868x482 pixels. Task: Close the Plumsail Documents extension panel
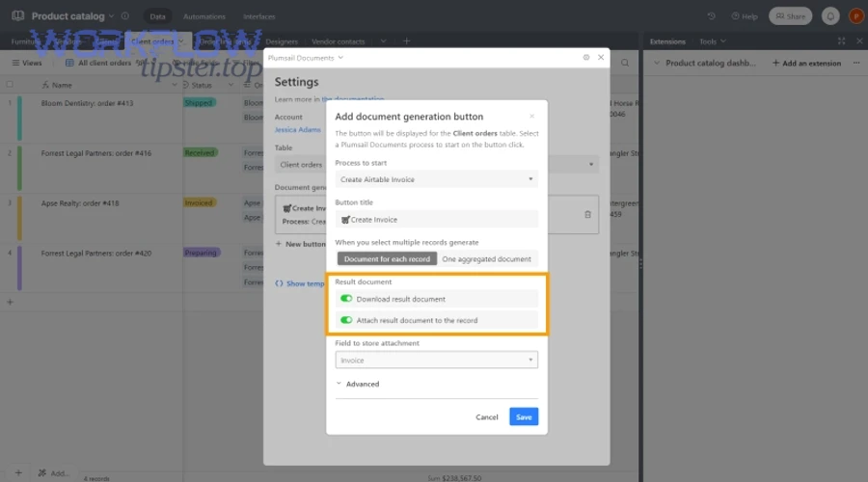click(x=601, y=58)
